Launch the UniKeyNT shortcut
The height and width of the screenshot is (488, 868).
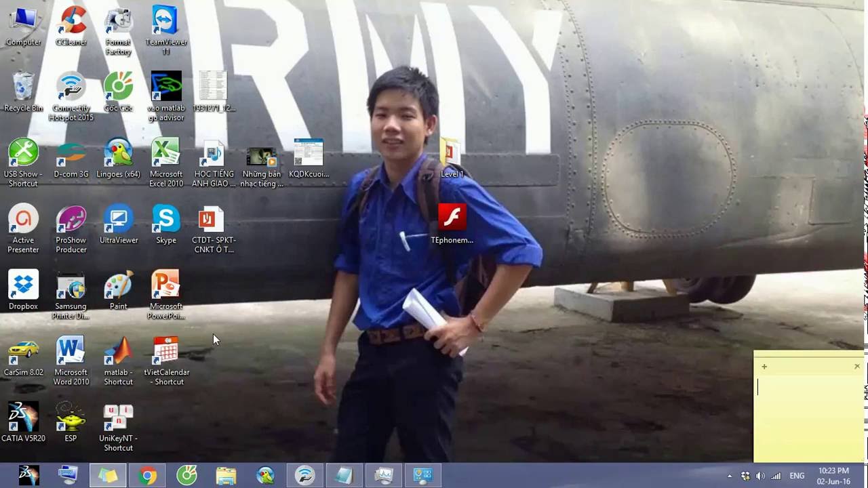click(x=118, y=427)
